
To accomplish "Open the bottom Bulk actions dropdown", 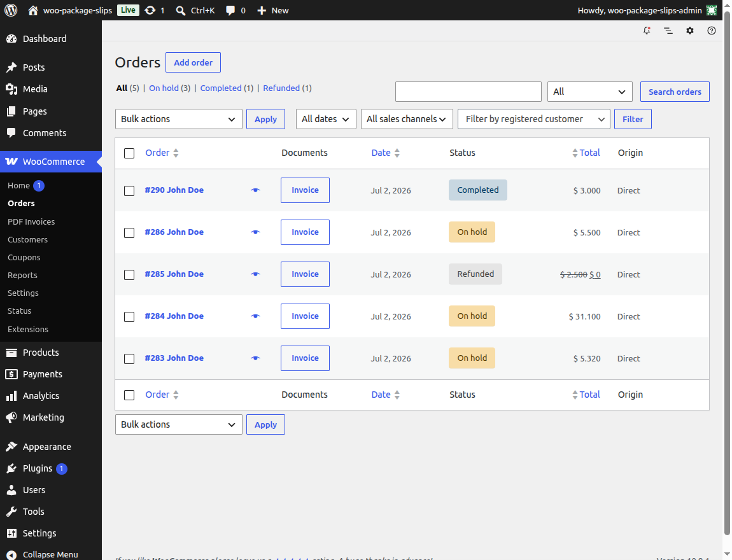I will 179,424.
